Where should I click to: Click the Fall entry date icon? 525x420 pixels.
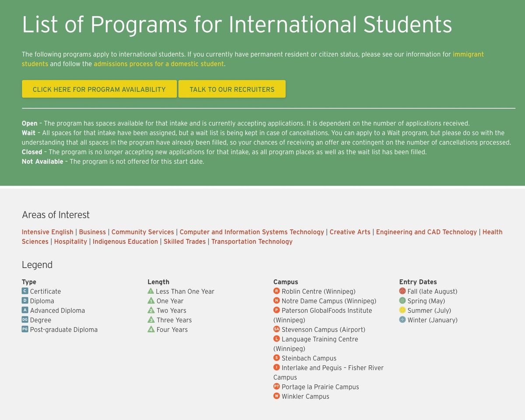402,291
